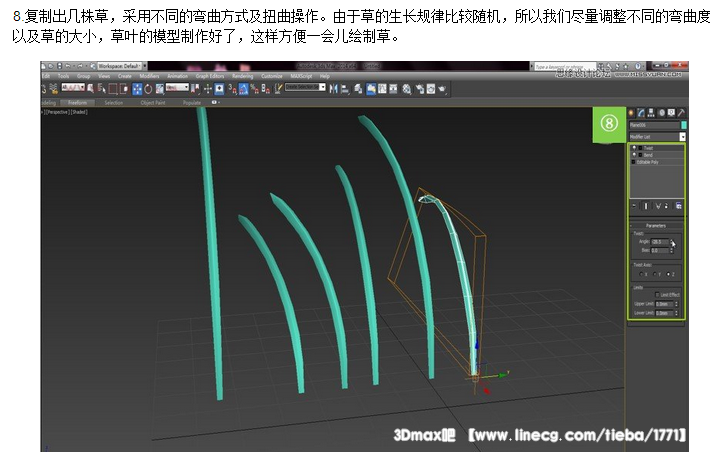This screenshot has width=715, height=452.
Task: Open the Display command panel tab
Action: [x=671, y=112]
